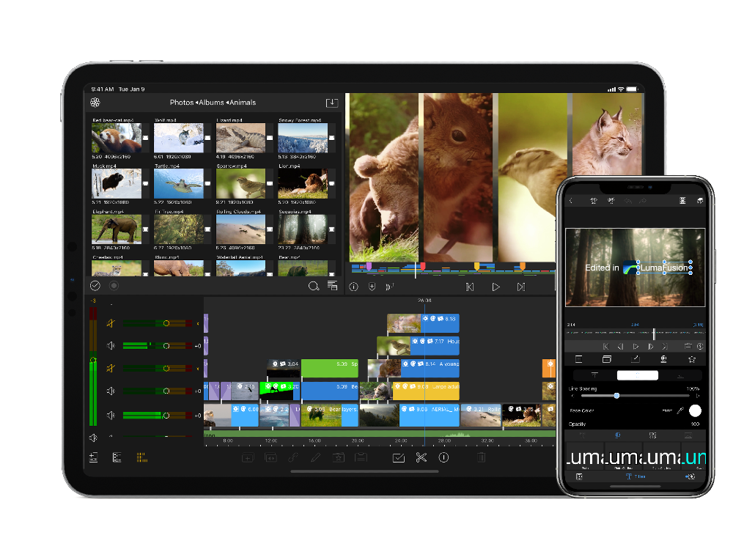Open clip info icon in timeline toolbar
Viewport: 733px width, 560px height.
click(443, 457)
